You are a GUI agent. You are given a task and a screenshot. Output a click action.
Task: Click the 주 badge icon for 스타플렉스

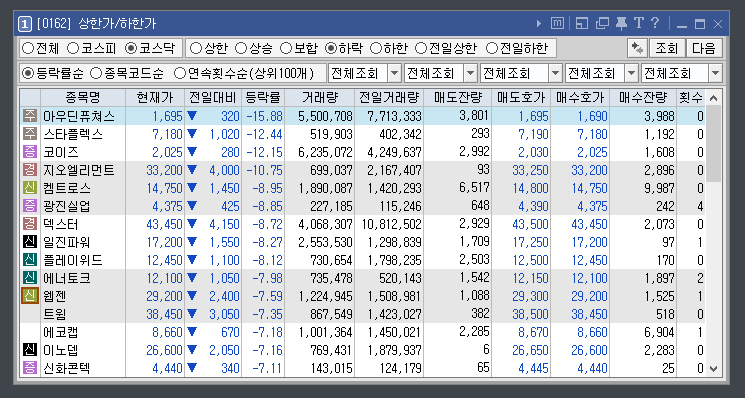(29, 133)
